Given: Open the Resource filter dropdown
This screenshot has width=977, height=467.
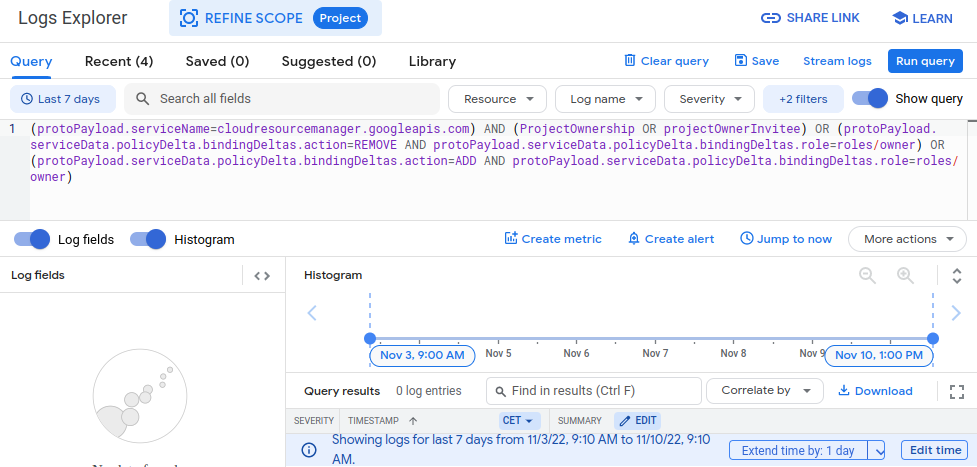Looking at the screenshot, I should click(497, 99).
